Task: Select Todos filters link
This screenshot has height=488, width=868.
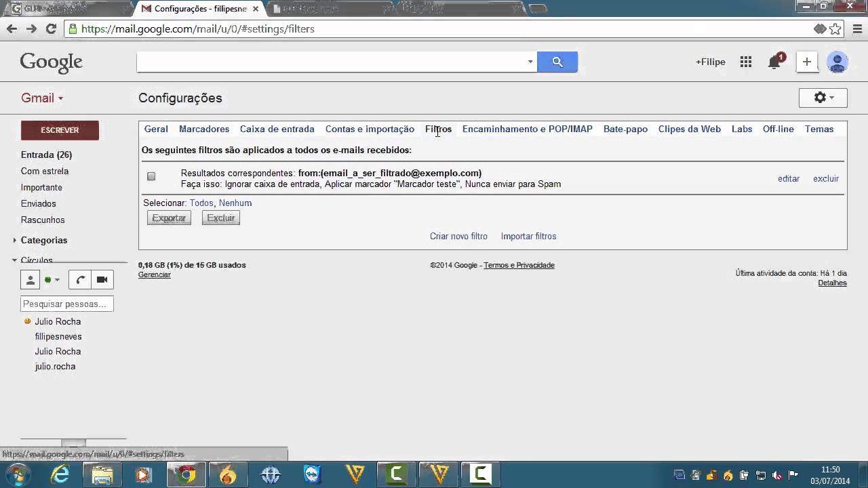Action: [x=201, y=203]
